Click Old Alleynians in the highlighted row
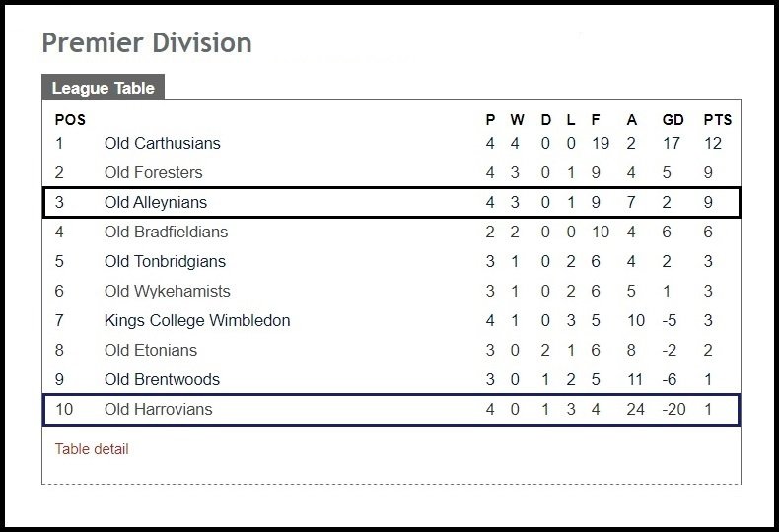The image size is (779, 532). [x=156, y=203]
